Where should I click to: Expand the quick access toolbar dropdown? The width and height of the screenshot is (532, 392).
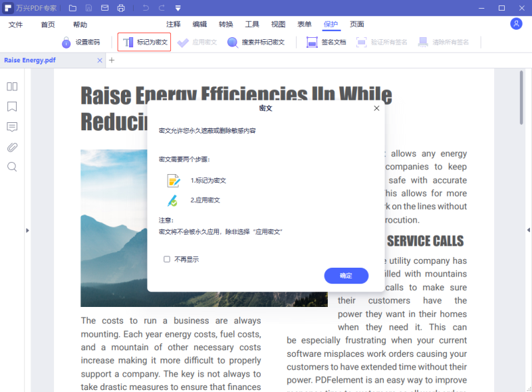(178, 8)
